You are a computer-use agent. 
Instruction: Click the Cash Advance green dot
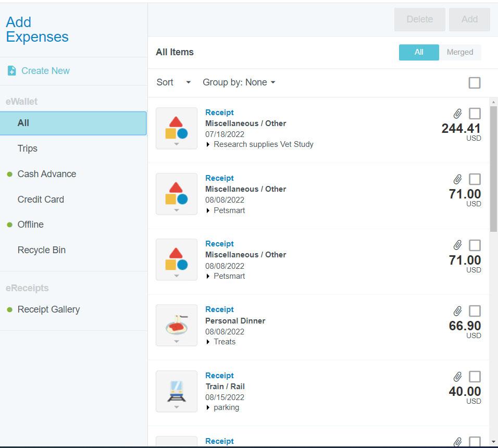pos(9,174)
